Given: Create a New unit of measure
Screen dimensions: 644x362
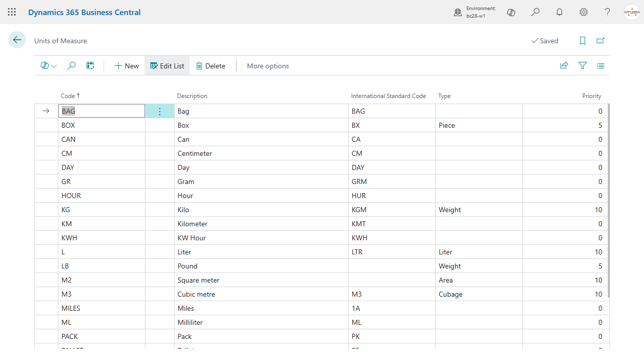Looking at the screenshot, I should tap(126, 66).
